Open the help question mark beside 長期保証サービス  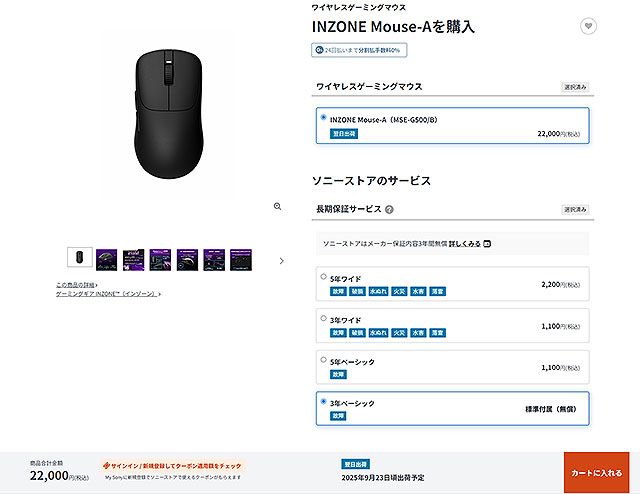point(389,210)
